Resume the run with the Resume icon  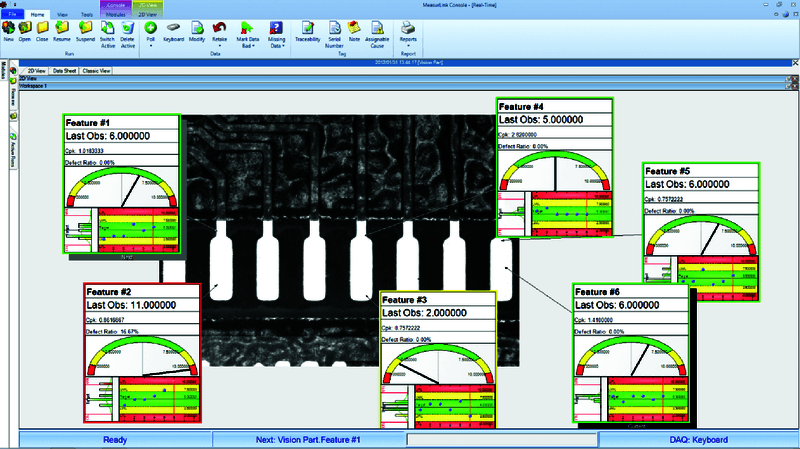[x=62, y=28]
